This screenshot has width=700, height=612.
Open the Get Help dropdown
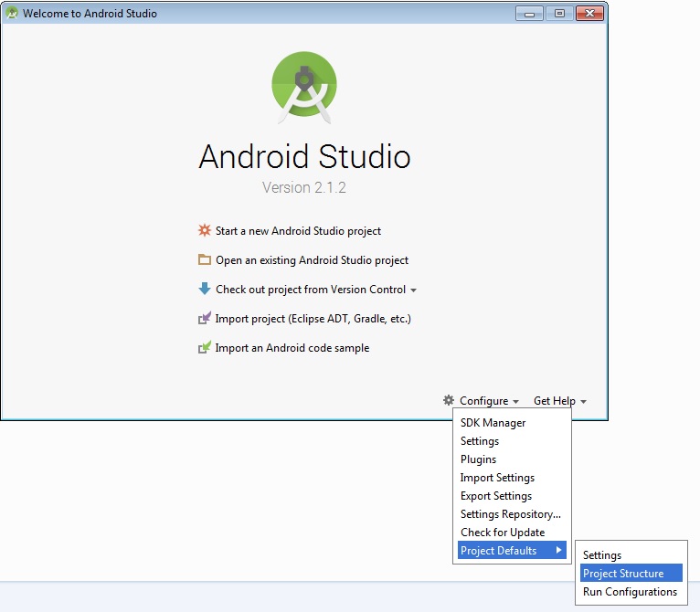[x=560, y=401]
